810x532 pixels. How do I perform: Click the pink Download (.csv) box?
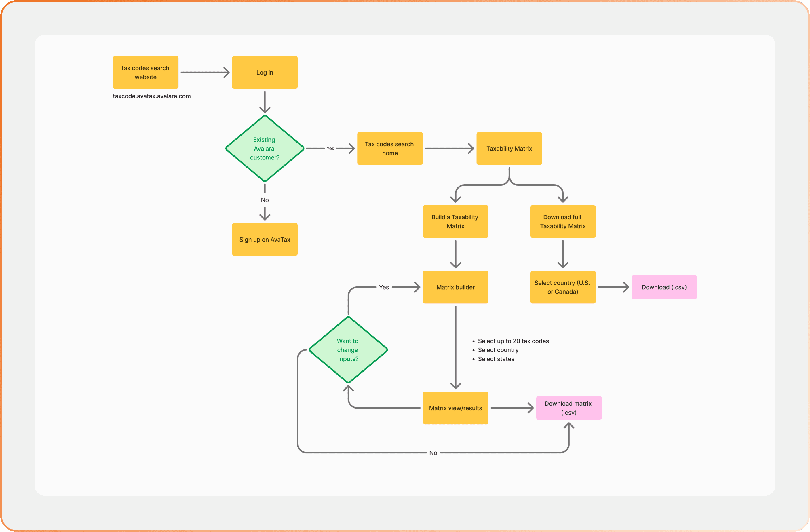point(664,287)
